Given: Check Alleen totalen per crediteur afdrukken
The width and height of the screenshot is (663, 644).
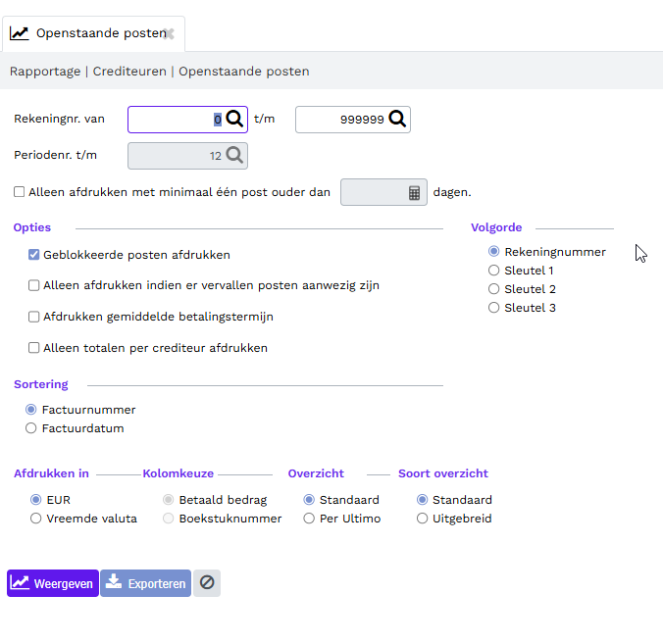Looking at the screenshot, I should click(x=33, y=348).
